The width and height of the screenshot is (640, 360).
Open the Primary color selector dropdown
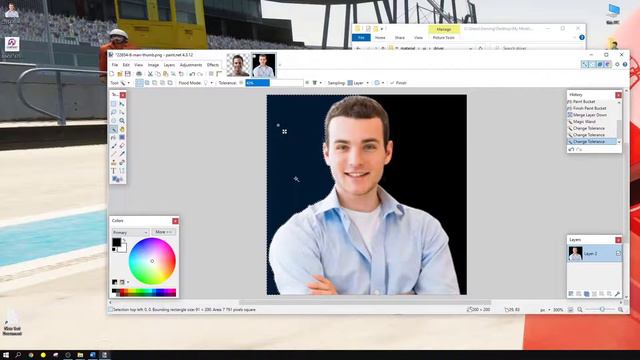click(130, 232)
